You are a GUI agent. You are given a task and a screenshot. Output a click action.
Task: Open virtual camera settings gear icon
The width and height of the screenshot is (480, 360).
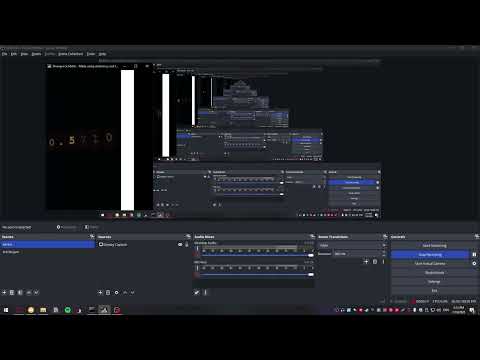click(x=474, y=263)
